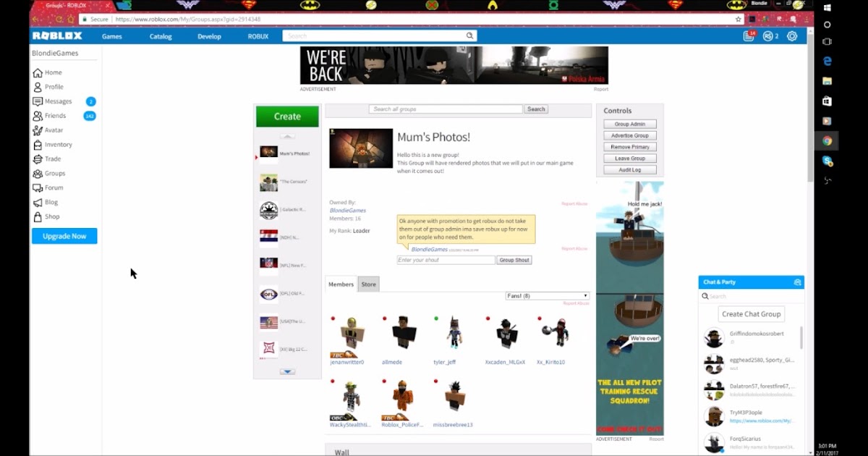The width and height of the screenshot is (868, 456).
Task: Open the Trade icon in sidebar
Action: pyautogui.click(x=38, y=159)
